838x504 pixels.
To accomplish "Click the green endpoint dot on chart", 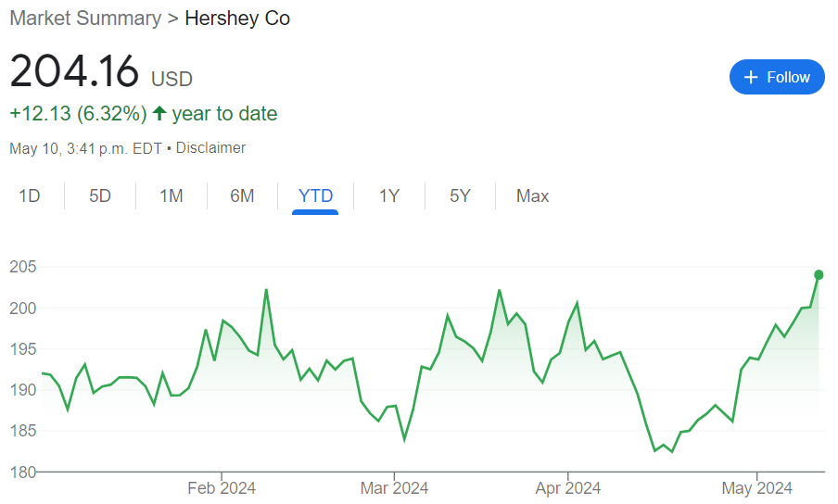I will tap(819, 274).
